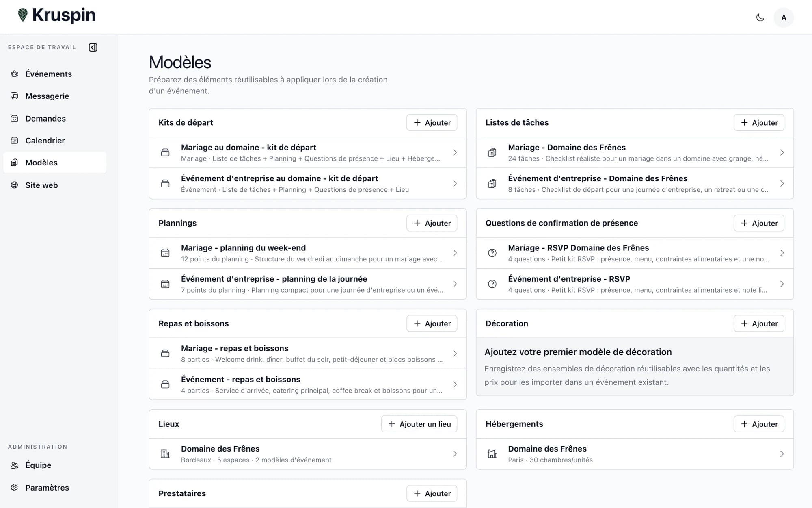
Task: Expand the 'Événement d'entreprise - planning de la journée' chevron
Action: tap(455, 284)
